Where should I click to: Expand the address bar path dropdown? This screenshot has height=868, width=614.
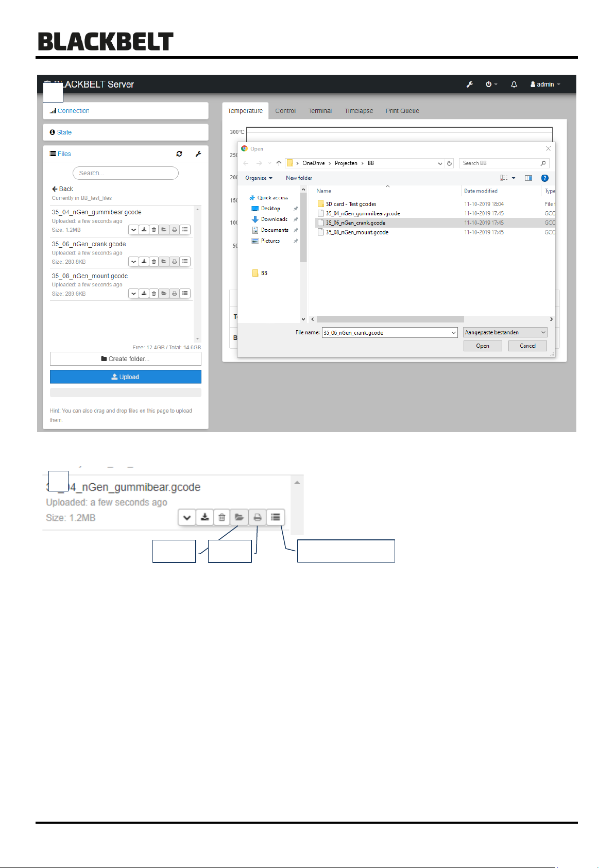[440, 163]
